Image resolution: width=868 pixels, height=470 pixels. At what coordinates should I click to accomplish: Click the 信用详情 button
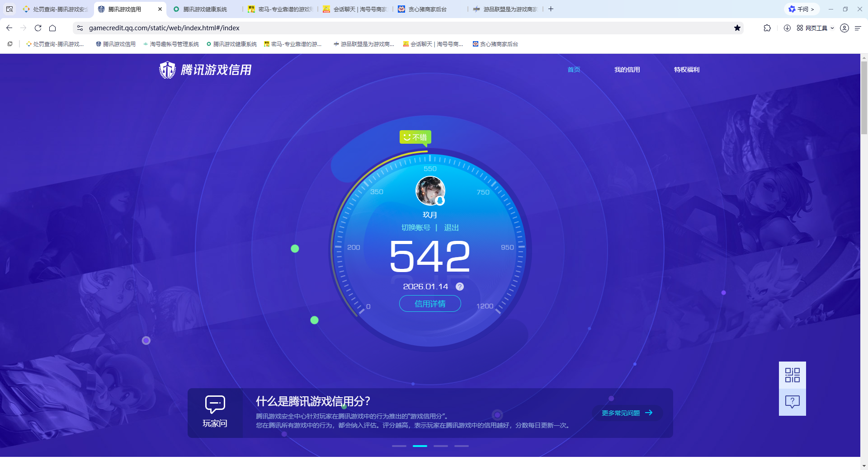tap(429, 303)
